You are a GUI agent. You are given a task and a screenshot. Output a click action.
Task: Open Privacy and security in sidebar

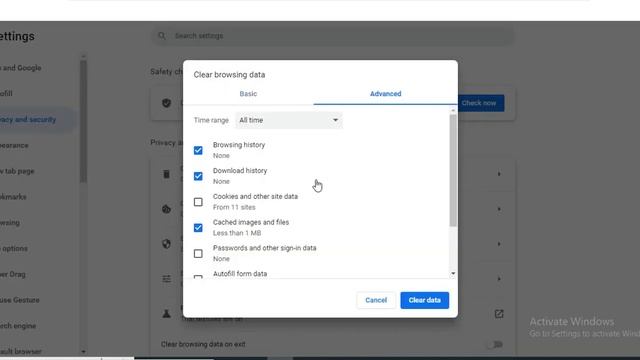(28, 120)
